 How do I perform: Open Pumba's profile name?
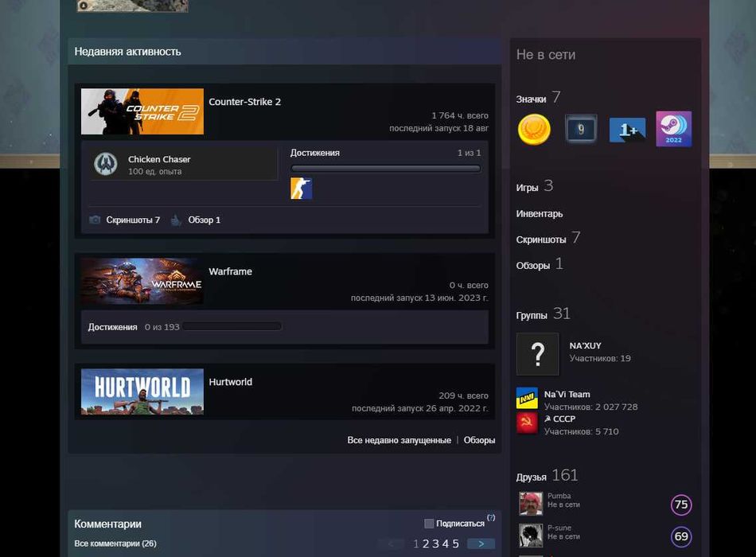[559, 496]
